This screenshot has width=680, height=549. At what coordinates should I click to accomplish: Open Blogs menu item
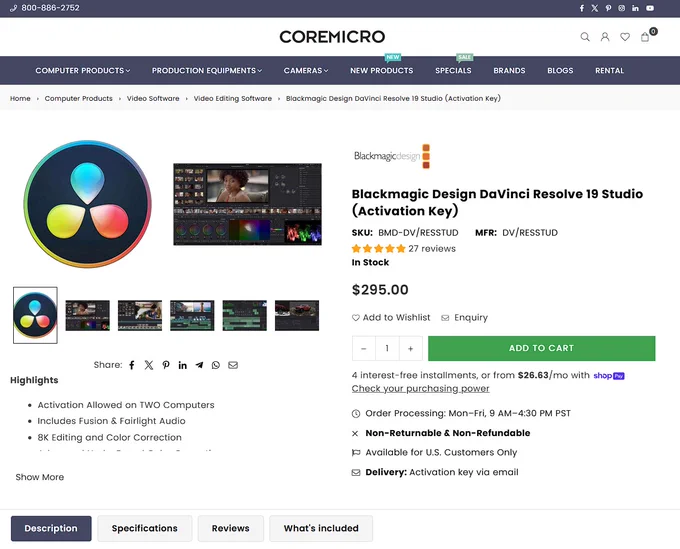point(560,70)
